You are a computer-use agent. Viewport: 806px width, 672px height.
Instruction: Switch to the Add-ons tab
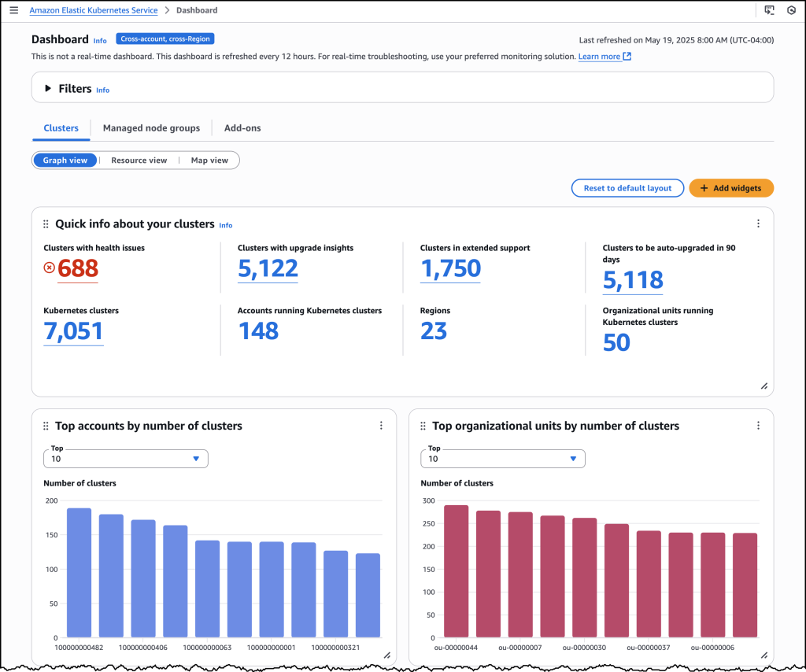pos(242,127)
